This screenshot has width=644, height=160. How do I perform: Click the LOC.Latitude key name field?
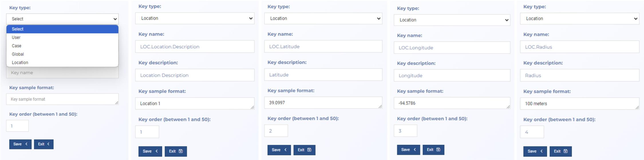click(323, 46)
